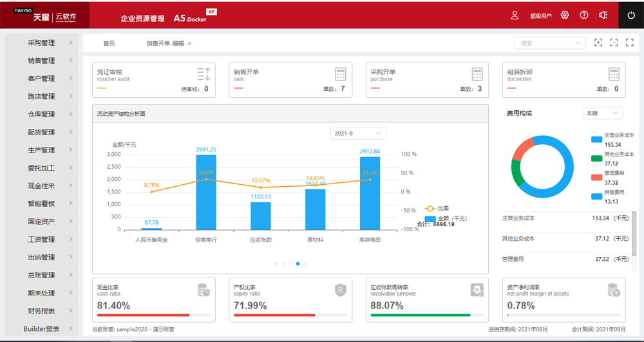This screenshot has width=644, height=342.
Task: Click the user profile avatar icon
Action: click(x=515, y=15)
